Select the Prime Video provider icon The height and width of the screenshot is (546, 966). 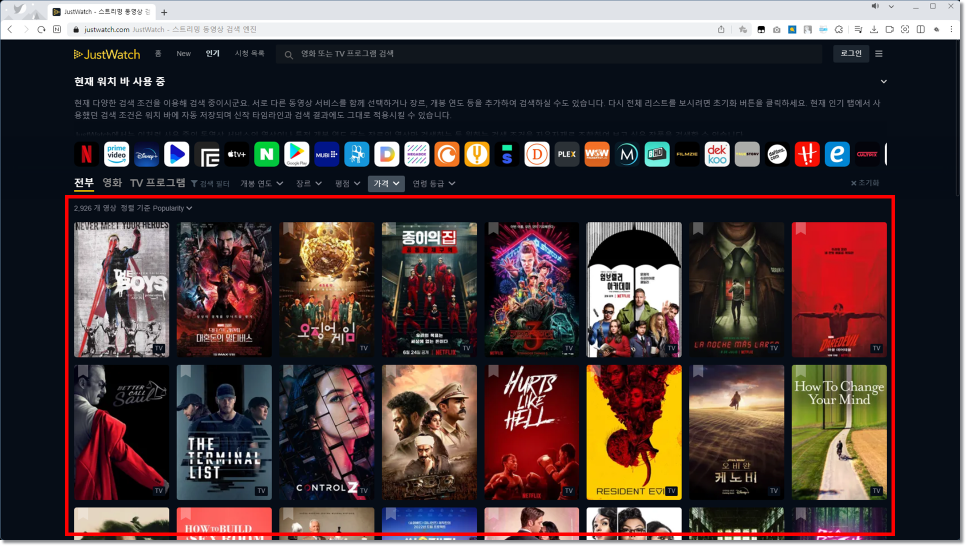point(116,155)
